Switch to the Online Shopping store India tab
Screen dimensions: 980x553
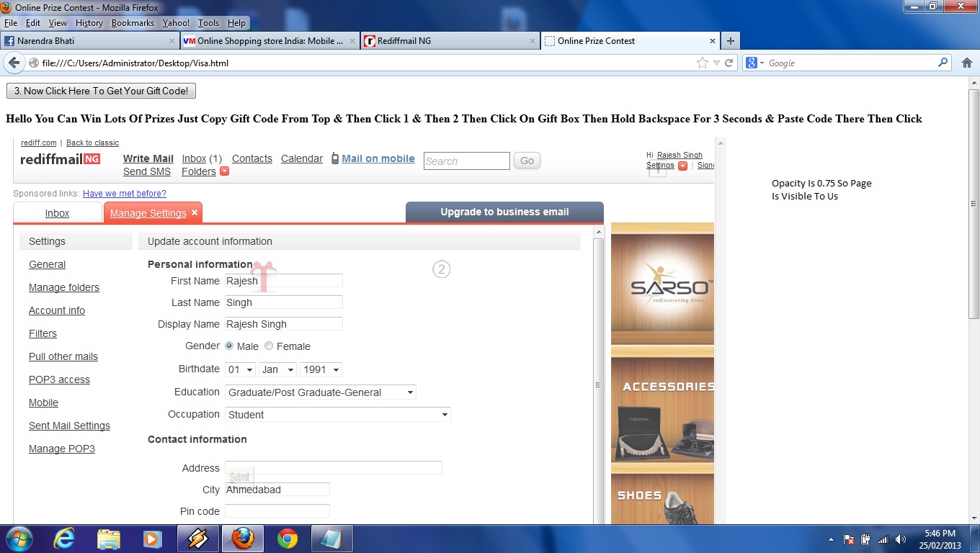click(x=270, y=41)
